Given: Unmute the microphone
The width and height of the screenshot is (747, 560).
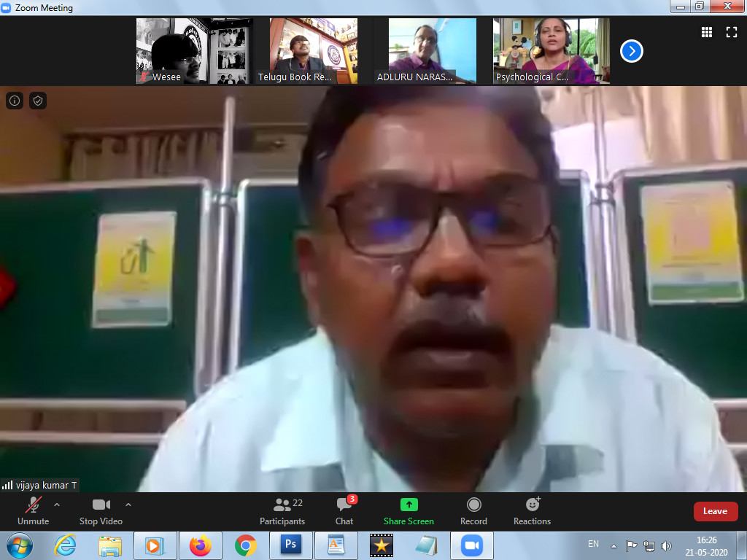Looking at the screenshot, I should click(x=33, y=511).
